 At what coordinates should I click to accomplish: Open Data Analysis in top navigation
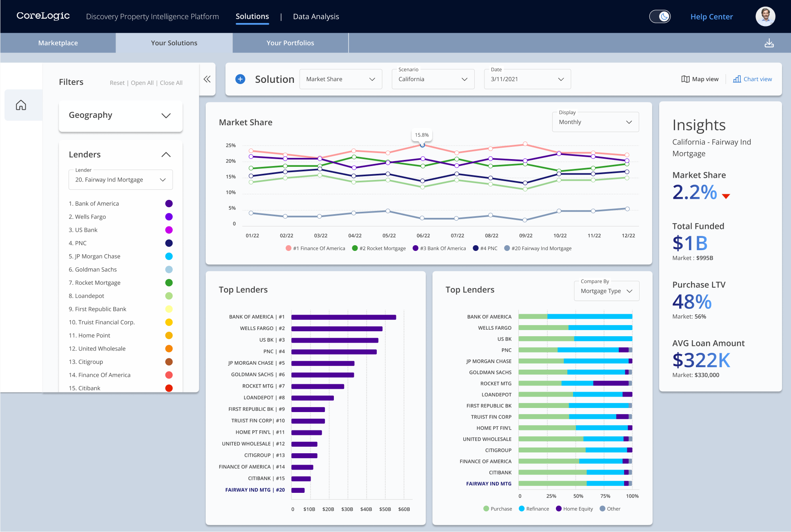(x=316, y=16)
